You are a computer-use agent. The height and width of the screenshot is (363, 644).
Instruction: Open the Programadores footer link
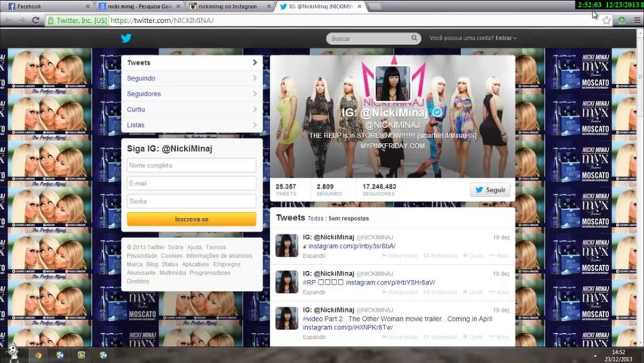[x=210, y=273]
